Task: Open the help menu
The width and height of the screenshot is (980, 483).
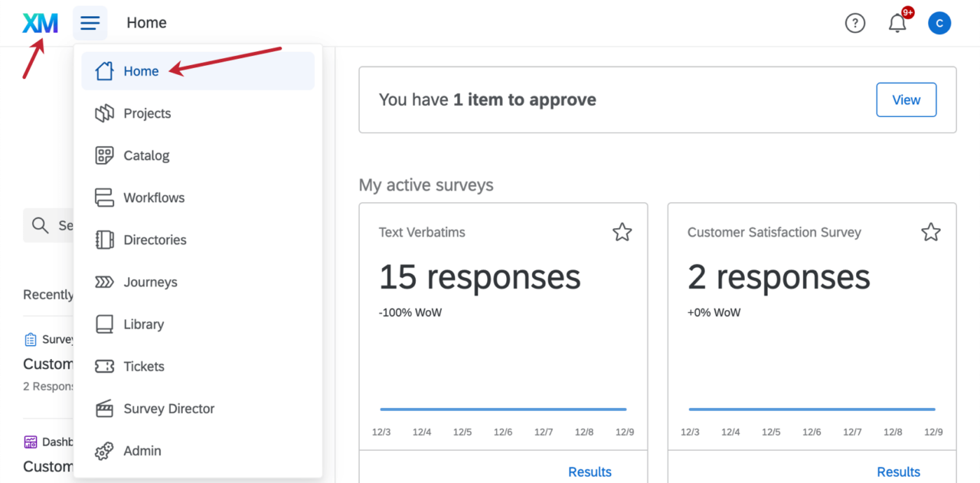Action: [x=855, y=23]
